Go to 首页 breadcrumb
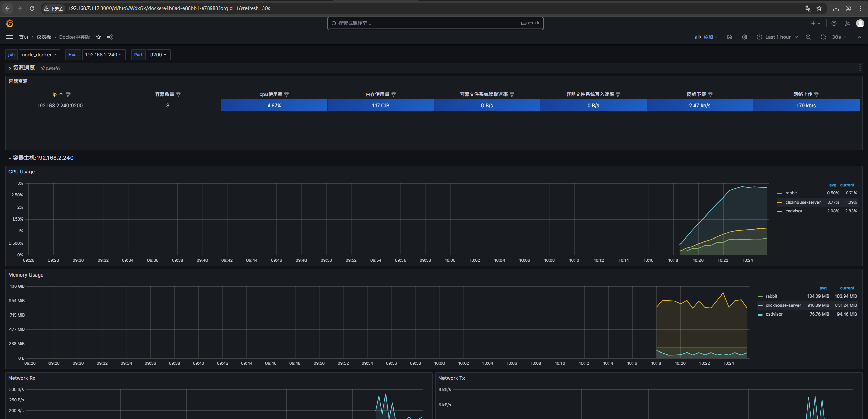868x419 pixels. pyautogui.click(x=24, y=37)
